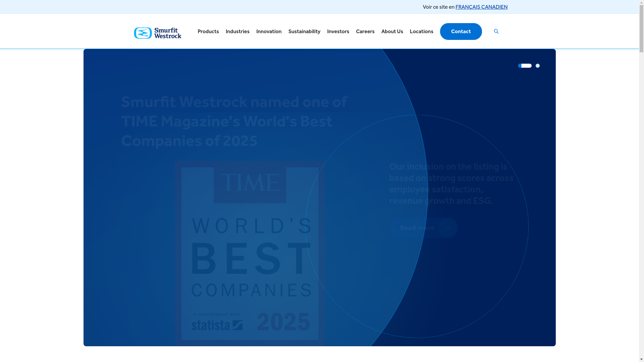644x362 pixels.
Task: Click the TIME World's Best Companies image
Action: tap(250, 253)
